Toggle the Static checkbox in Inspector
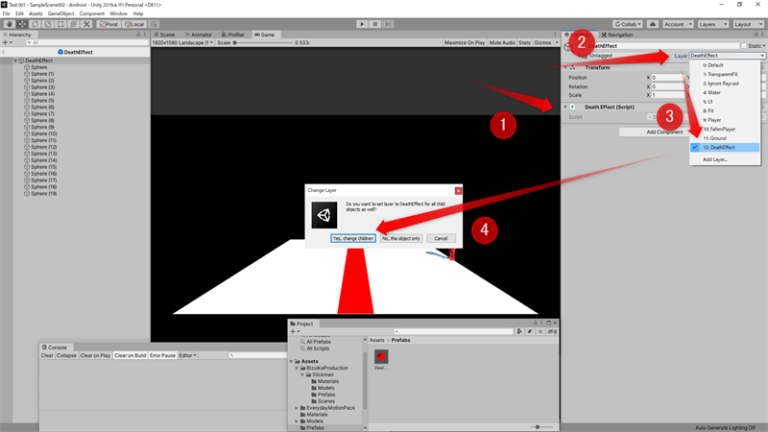The width and height of the screenshot is (768, 432). point(744,46)
